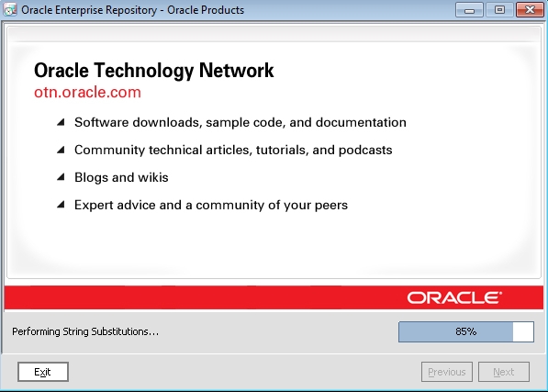
Task: Click the Exit button
Action: pos(43,372)
